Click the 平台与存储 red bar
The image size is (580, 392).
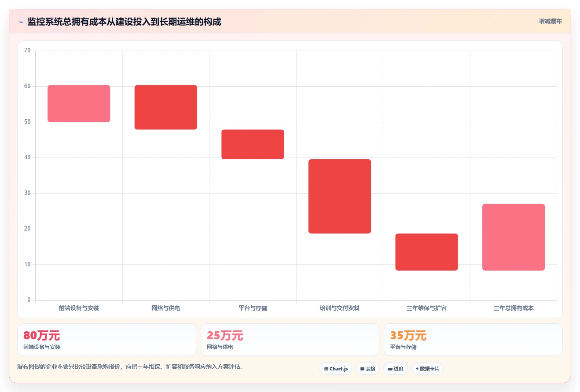(253, 144)
